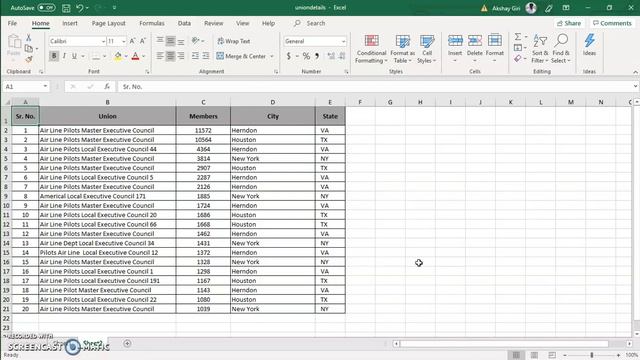640x360 pixels.
Task: Open font color dropdown arrow
Action: tap(144, 56)
